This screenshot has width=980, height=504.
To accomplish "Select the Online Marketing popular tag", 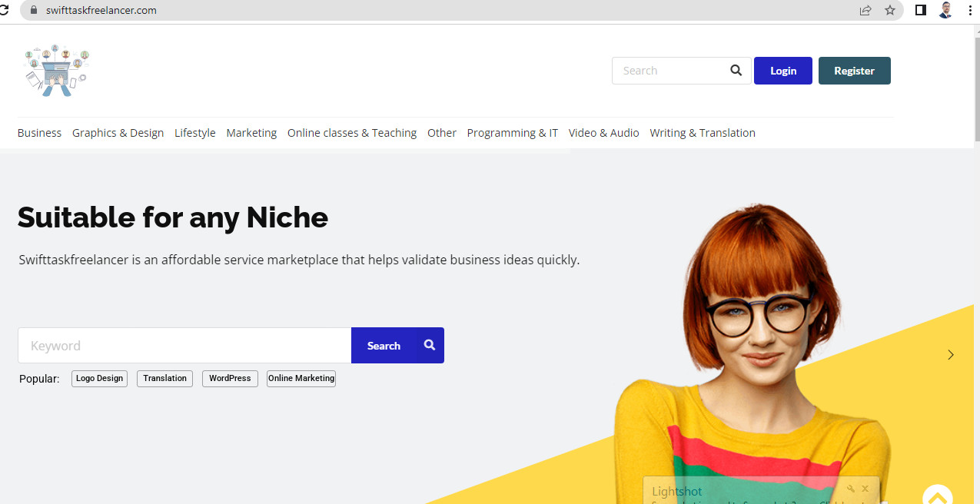I will pyautogui.click(x=301, y=379).
